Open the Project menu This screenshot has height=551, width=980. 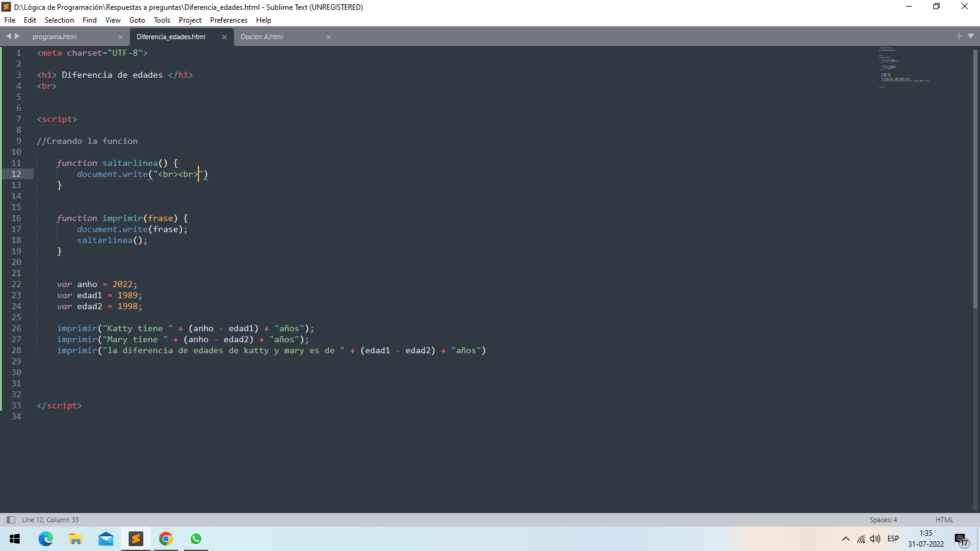point(190,20)
